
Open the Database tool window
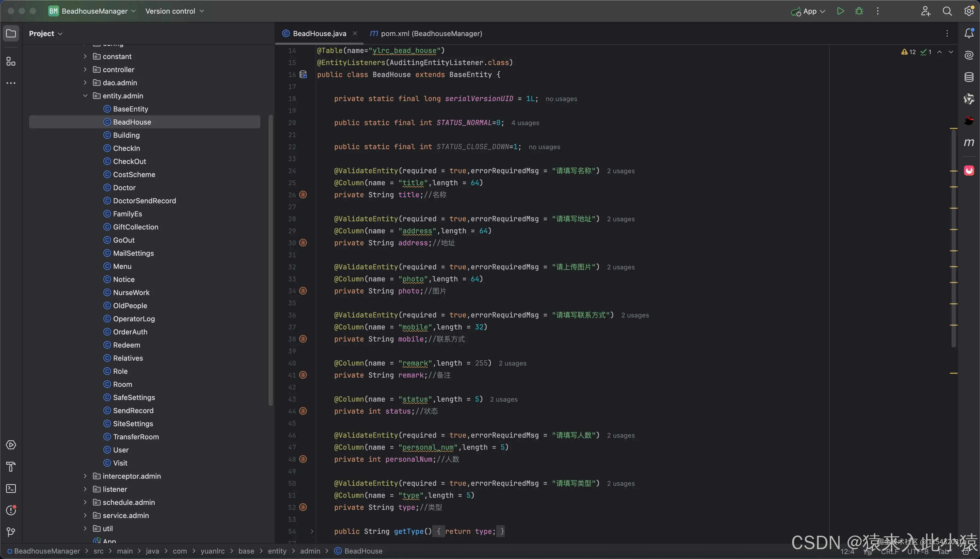pyautogui.click(x=969, y=77)
